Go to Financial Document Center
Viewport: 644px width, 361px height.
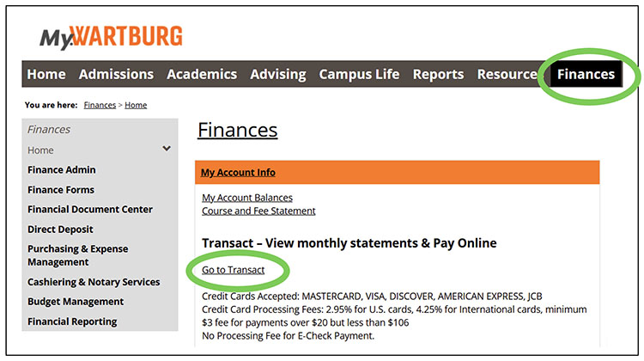click(x=90, y=210)
